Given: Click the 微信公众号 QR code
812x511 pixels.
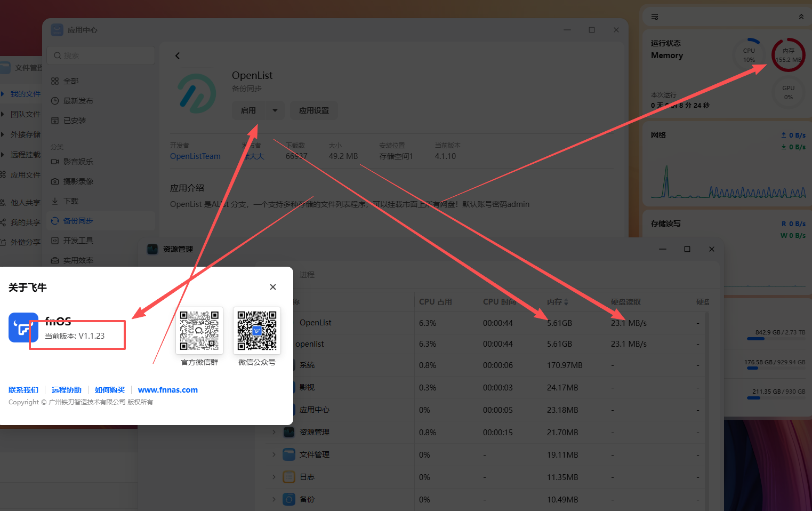Looking at the screenshot, I should pyautogui.click(x=257, y=331).
